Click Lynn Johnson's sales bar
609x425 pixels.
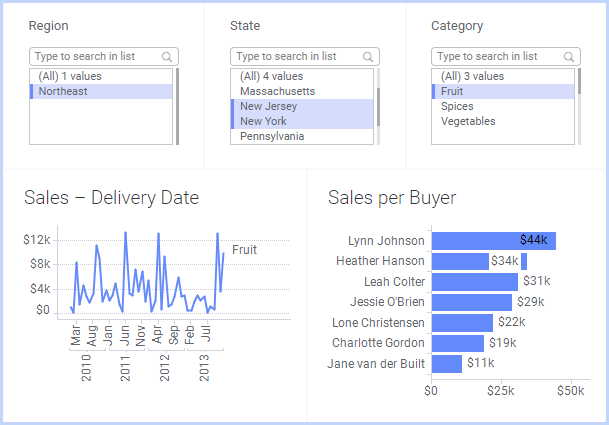pyautogui.click(x=493, y=241)
